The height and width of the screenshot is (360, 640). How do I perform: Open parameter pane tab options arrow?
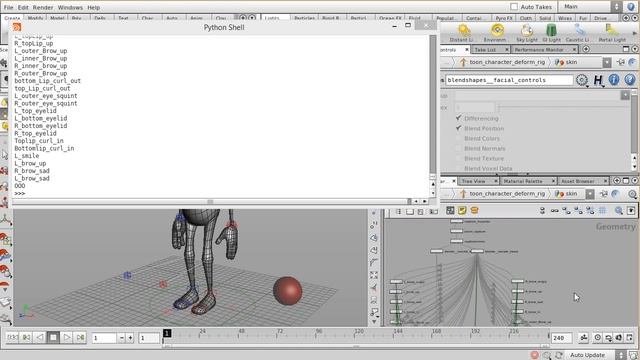(x=635, y=49)
